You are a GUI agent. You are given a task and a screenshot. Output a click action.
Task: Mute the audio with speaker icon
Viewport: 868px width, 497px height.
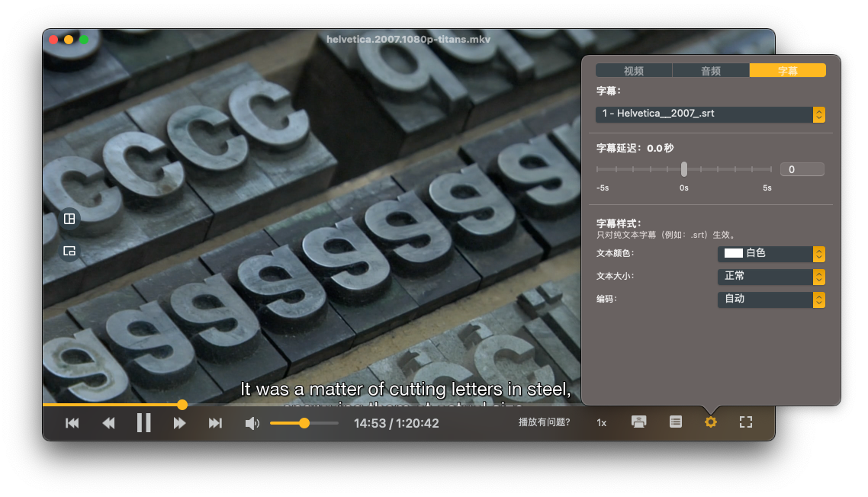pyautogui.click(x=252, y=423)
